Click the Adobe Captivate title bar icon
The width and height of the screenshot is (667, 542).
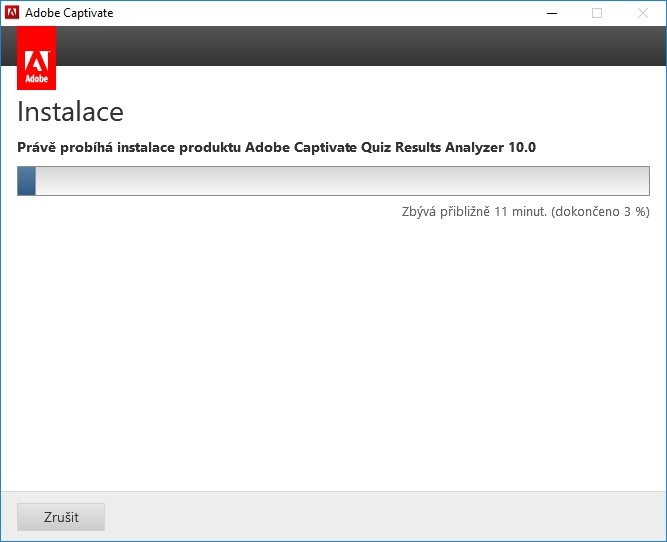click(13, 13)
